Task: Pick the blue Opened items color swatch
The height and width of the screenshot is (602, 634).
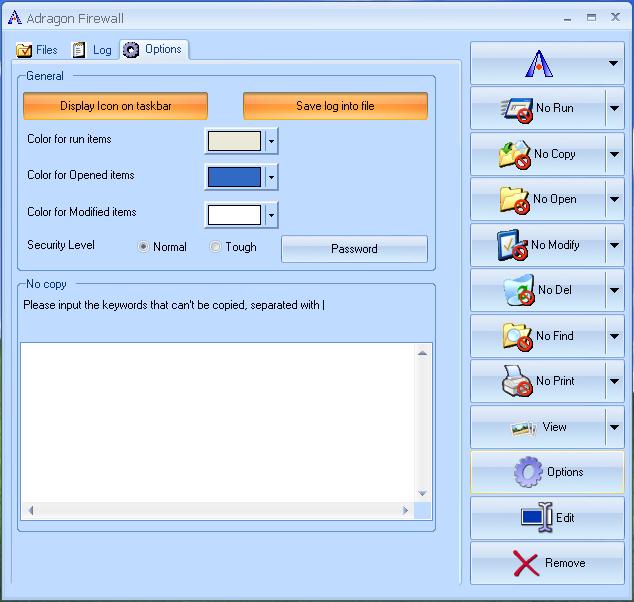Action: (x=234, y=177)
